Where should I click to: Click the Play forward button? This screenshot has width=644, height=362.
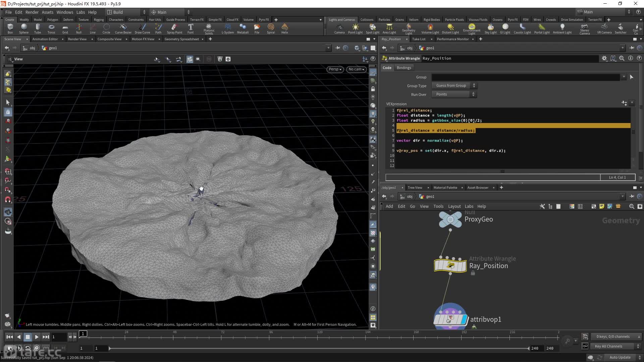37,337
